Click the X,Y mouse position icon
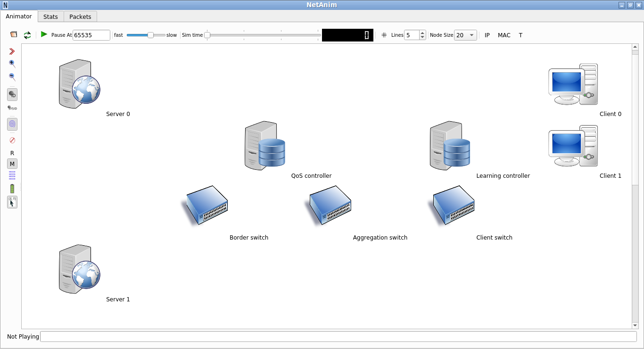The image size is (644, 349). point(12,202)
